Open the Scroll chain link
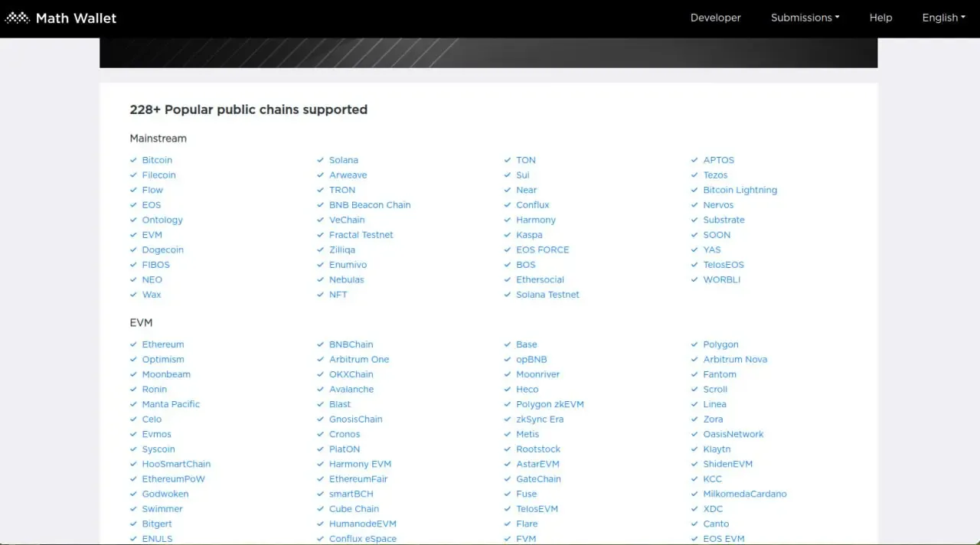The width and height of the screenshot is (980, 545). (x=715, y=390)
